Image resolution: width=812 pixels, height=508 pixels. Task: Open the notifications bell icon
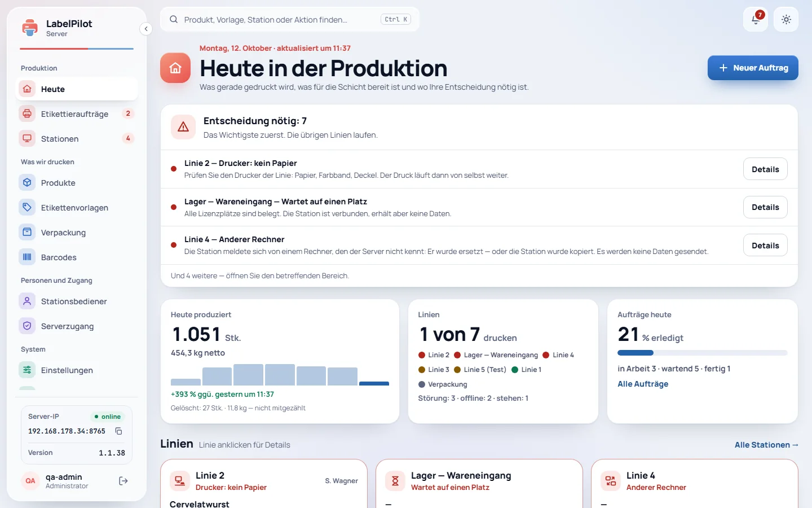click(756, 19)
